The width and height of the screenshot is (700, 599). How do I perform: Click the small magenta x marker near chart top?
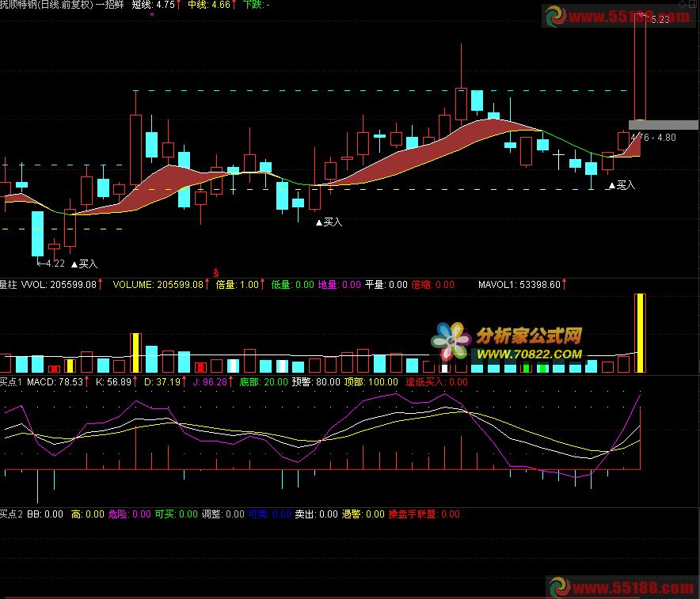pyautogui.click(x=151, y=14)
